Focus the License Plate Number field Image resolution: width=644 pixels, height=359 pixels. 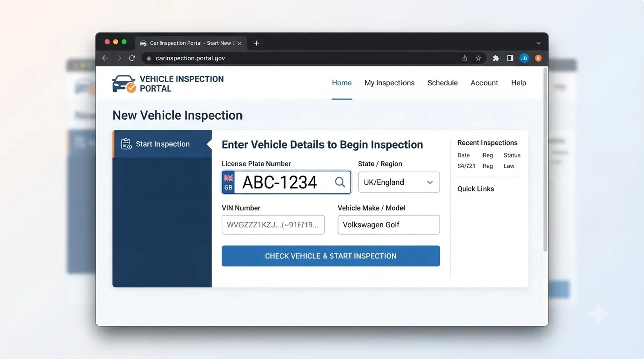click(286, 182)
